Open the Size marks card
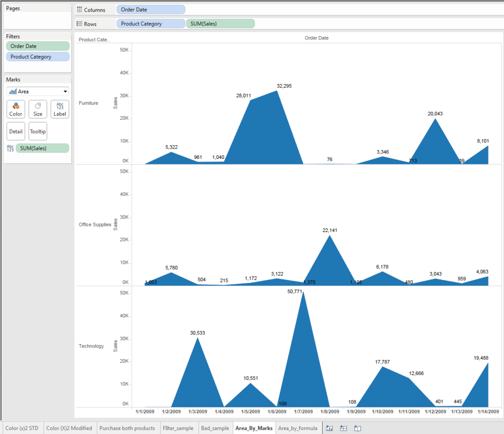This screenshot has height=434, width=504. point(37,109)
